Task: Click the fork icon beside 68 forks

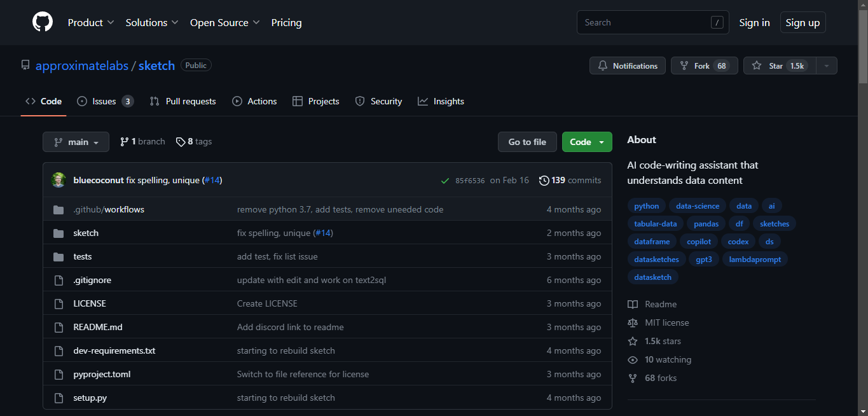Action: (x=633, y=378)
